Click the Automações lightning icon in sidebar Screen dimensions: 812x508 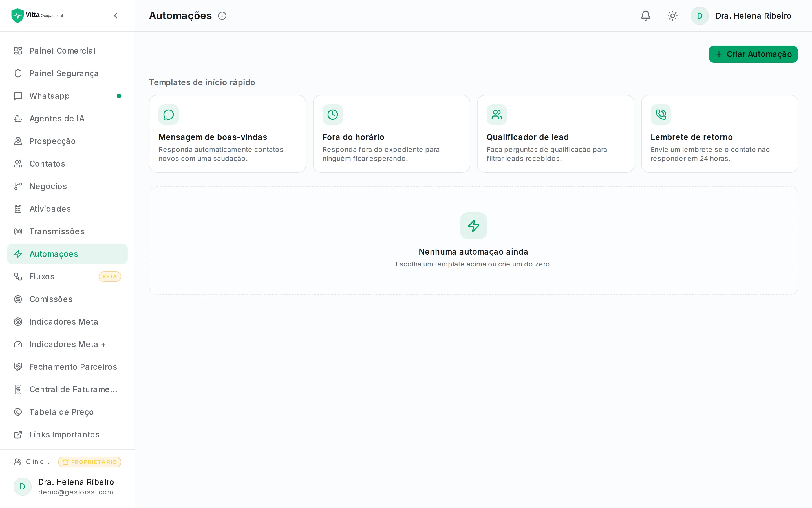tap(18, 254)
